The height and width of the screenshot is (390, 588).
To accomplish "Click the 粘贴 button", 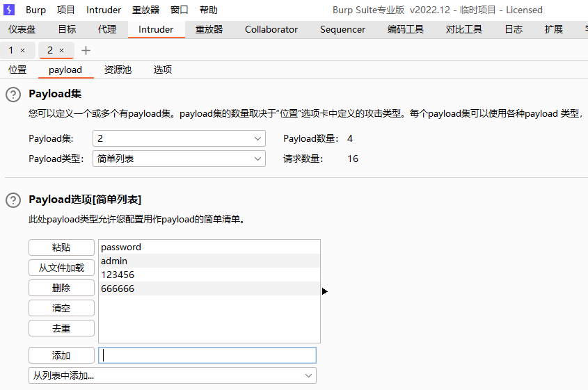I will pos(61,247).
